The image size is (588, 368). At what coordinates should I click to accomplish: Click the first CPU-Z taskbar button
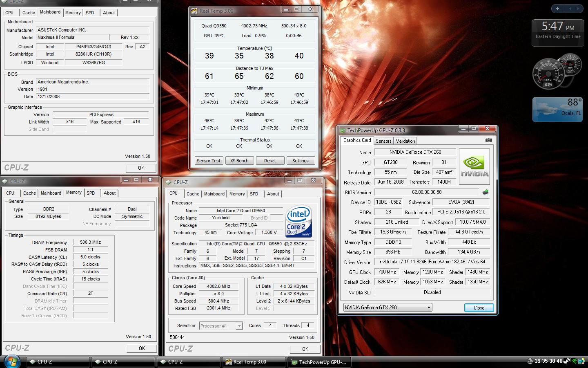(x=58, y=362)
